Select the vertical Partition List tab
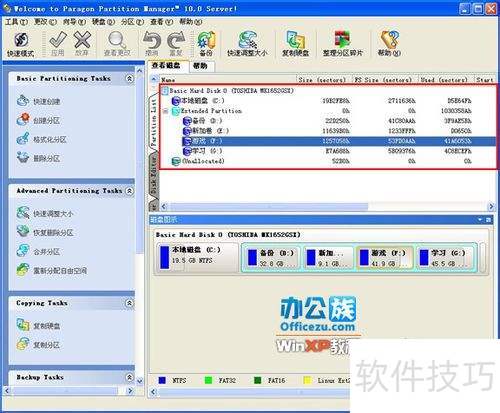The width and height of the screenshot is (500, 413). pyautogui.click(x=154, y=122)
